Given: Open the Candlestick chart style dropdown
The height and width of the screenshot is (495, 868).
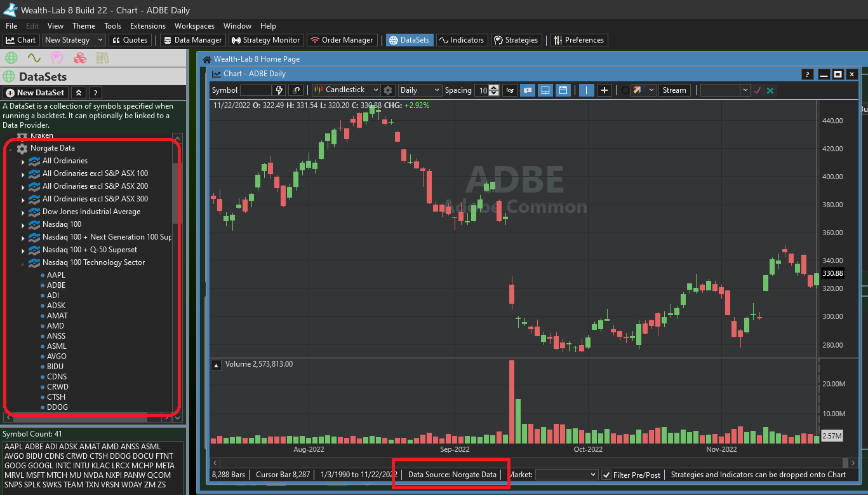Looking at the screenshot, I should coord(346,90).
